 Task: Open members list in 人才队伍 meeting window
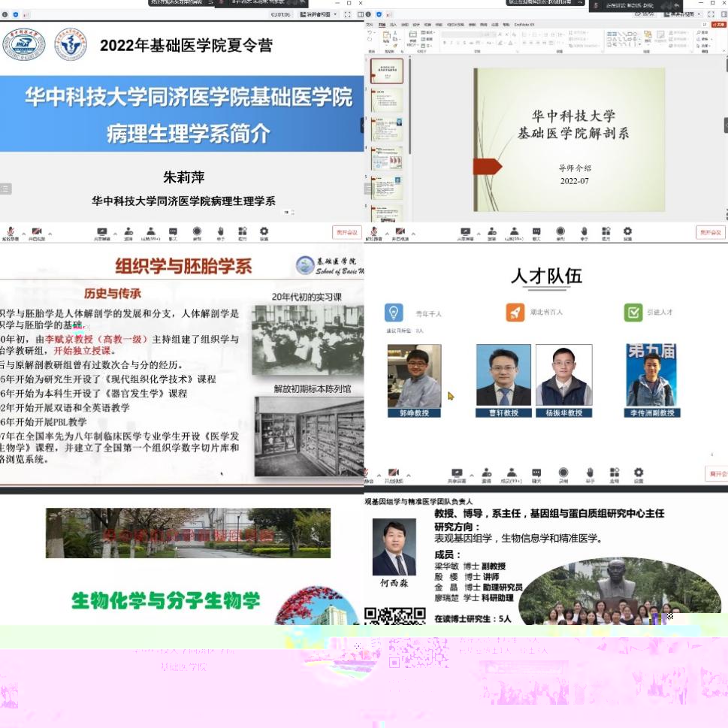[511, 475]
